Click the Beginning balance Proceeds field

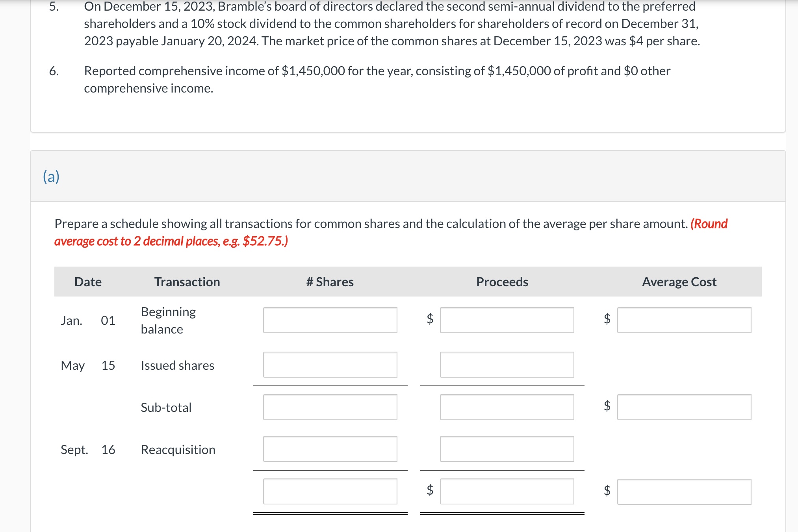(x=507, y=320)
